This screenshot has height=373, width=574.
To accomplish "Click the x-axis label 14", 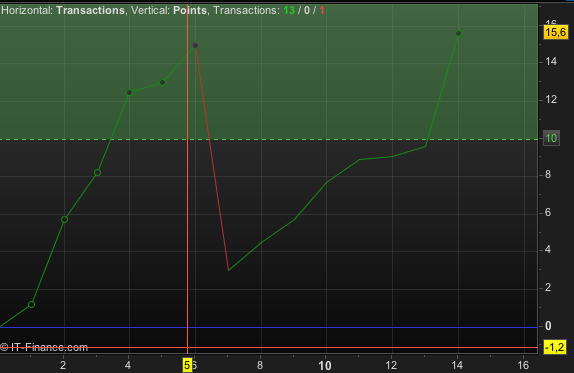I will [457, 365].
